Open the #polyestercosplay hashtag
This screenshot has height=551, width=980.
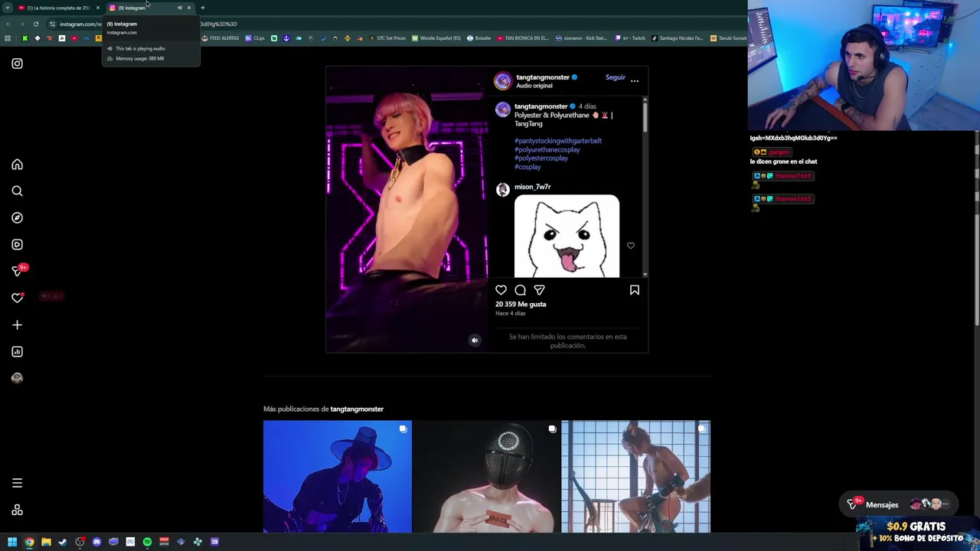coord(541,158)
